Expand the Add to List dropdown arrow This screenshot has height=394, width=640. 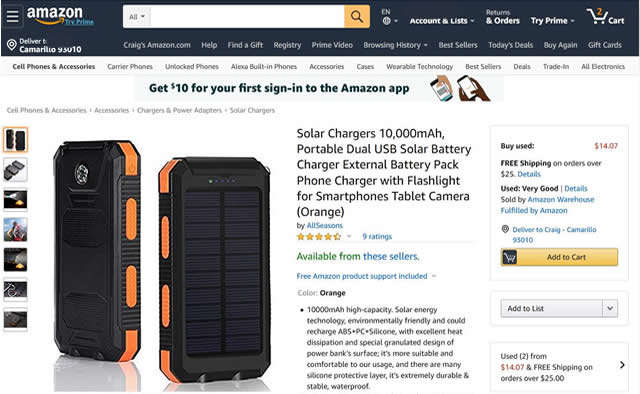click(610, 308)
